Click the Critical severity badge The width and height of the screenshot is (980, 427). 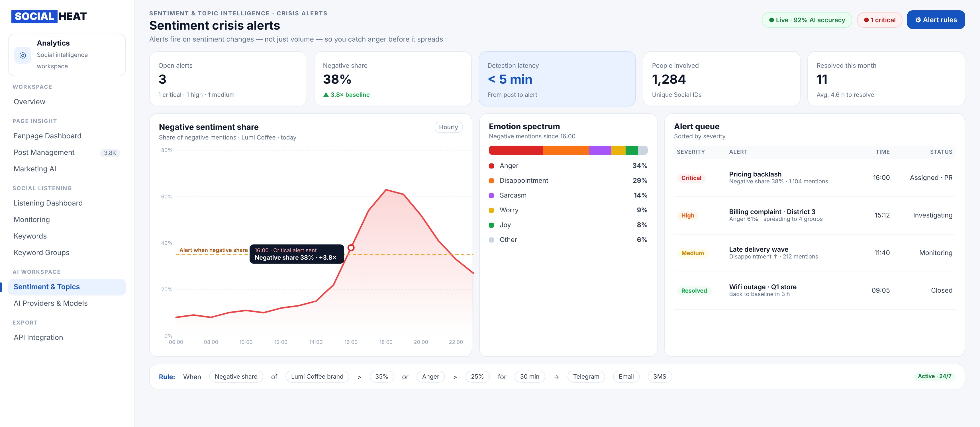[x=691, y=178]
